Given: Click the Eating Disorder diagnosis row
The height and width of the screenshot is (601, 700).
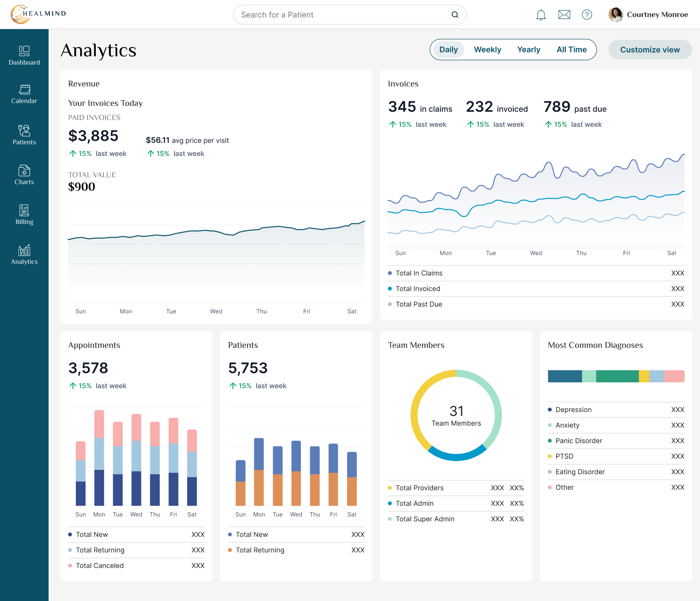Looking at the screenshot, I should pos(616,472).
